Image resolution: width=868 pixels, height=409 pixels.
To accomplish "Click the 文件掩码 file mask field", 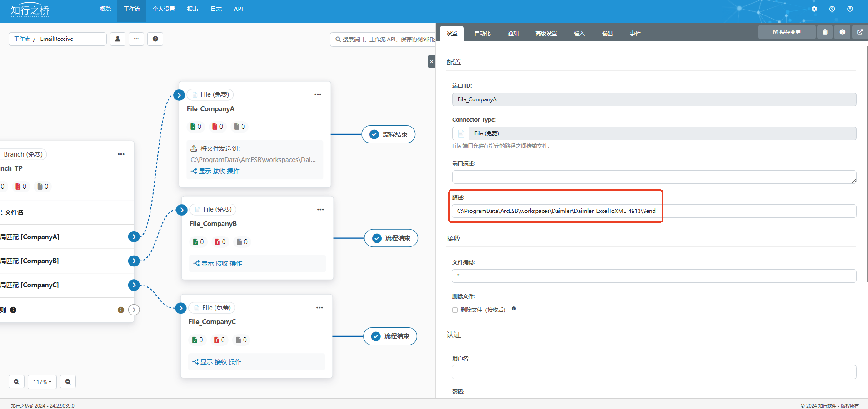I will click(x=653, y=276).
